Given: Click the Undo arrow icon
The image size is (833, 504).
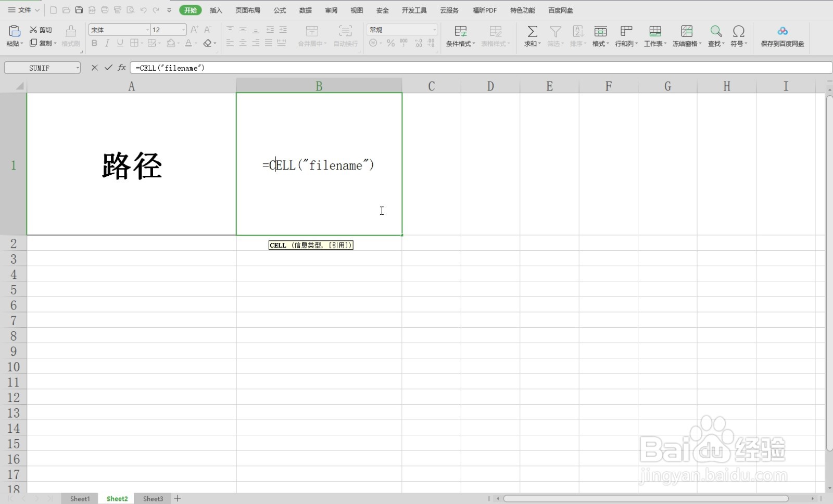Looking at the screenshot, I should pos(143,10).
